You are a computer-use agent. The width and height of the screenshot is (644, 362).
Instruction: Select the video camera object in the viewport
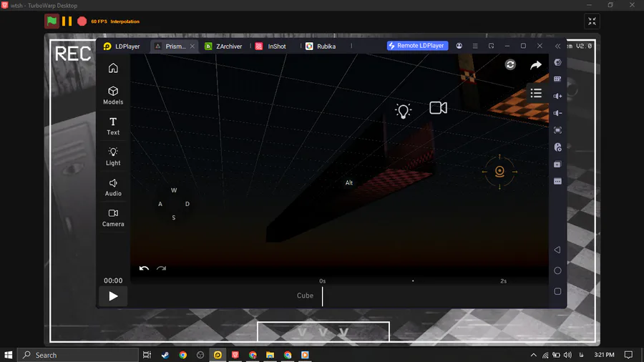click(438, 108)
